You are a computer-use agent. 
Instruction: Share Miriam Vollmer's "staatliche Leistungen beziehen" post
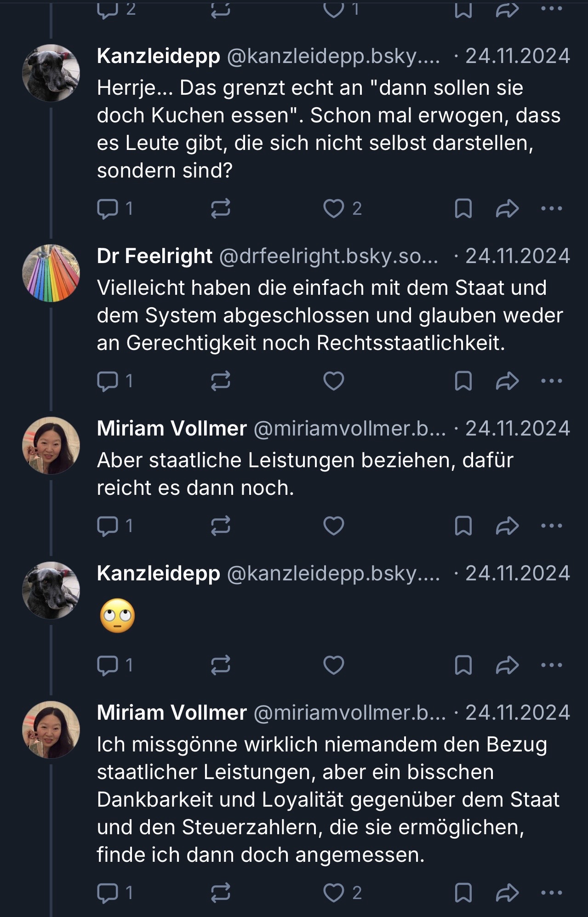coord(507,526)
